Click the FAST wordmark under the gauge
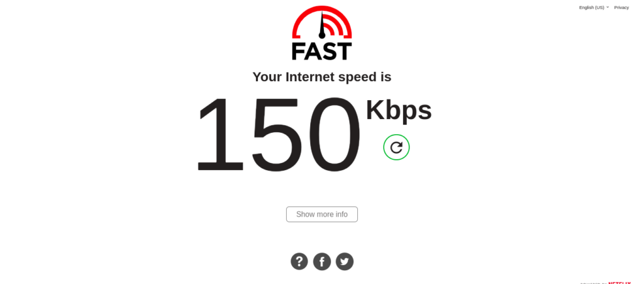Image resolution: width=644 pixels, height=284 pixels. click(322, 52)
